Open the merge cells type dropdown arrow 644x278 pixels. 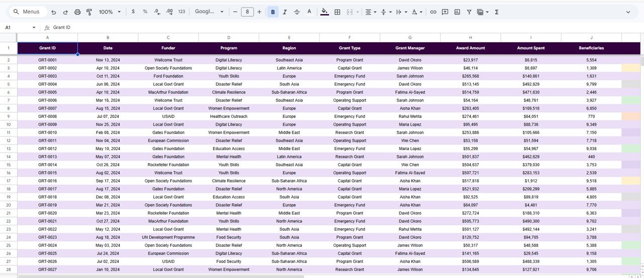pyautogui.click(x=358, y=12)
